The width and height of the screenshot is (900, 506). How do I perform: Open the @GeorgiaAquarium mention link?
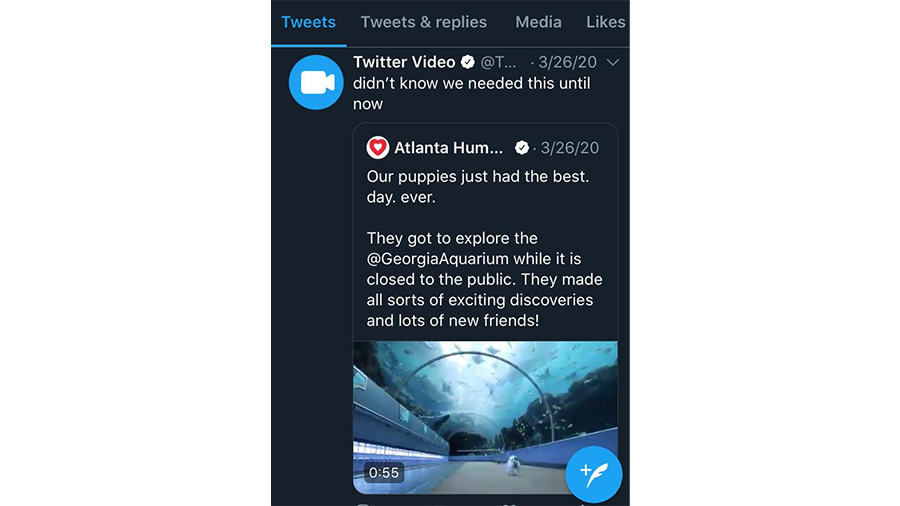tap(438, 259)
